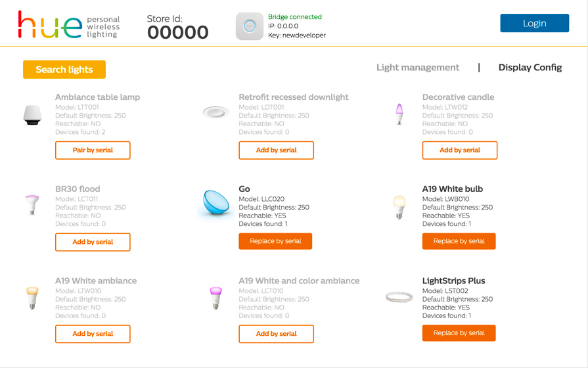This screenshot has width=588, height=368.
Task: Add Decorative candle by serial
Action: [x=460, y=150]
